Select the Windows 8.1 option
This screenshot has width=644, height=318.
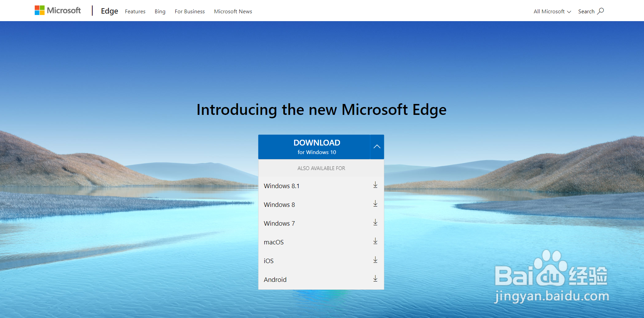point(321,186)
